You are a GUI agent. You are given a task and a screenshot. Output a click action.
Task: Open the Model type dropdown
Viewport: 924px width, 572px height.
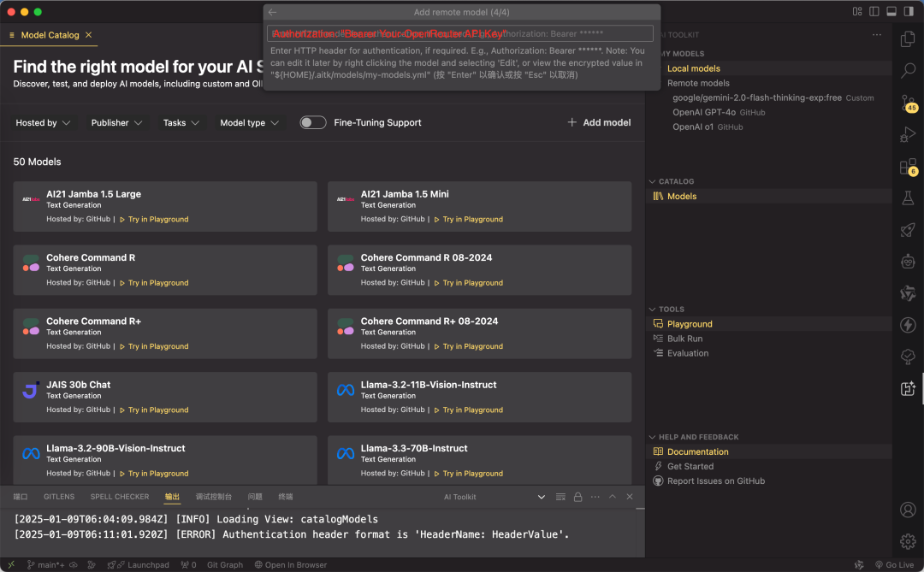click(x=249, y=122)
